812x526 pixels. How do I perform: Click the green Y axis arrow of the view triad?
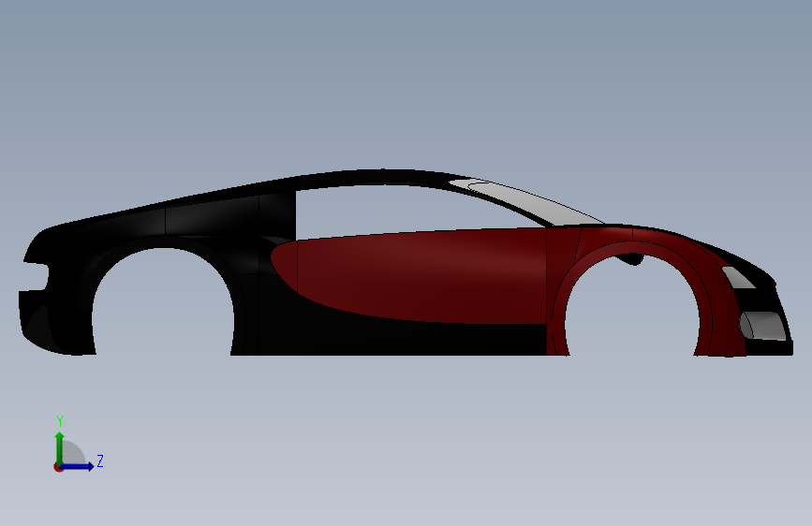click(60, 447)
